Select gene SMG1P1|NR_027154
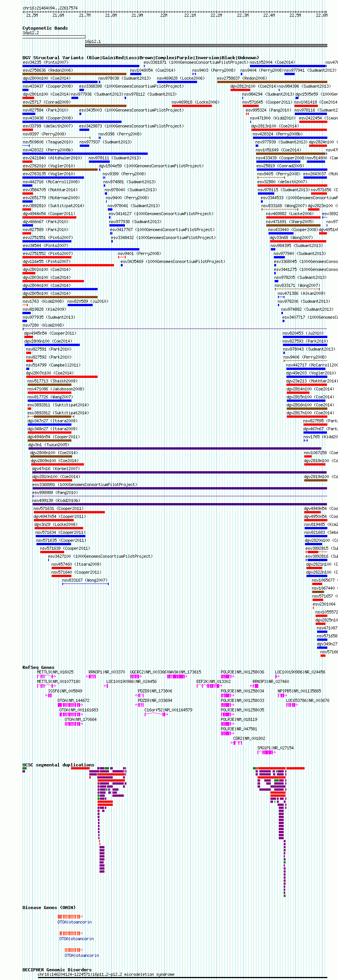Screen dimensions: 338x980 point(275,749)
